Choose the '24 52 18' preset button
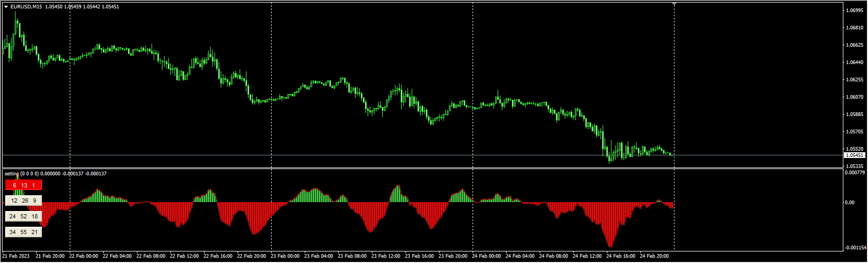The width and height of the screenshot is (868, 263). pos(24,216)
